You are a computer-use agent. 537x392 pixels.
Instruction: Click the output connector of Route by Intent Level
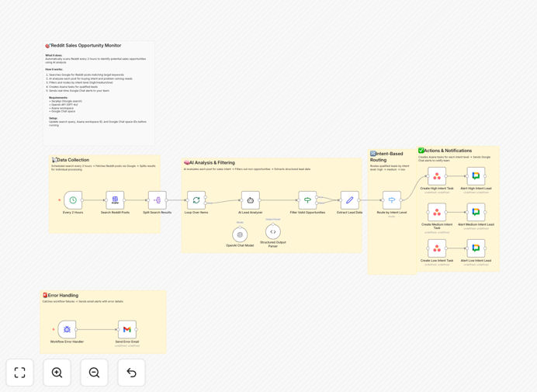[401, 200]
